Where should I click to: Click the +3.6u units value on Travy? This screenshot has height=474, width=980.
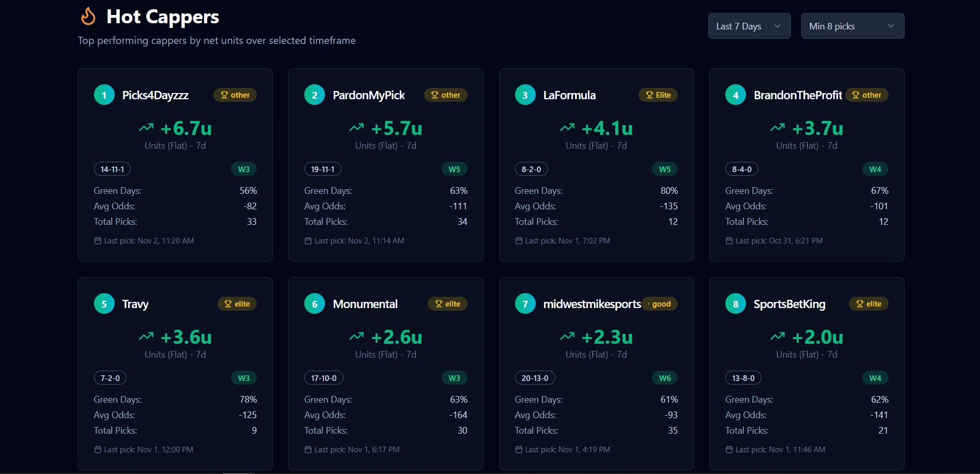click(186, 337)
